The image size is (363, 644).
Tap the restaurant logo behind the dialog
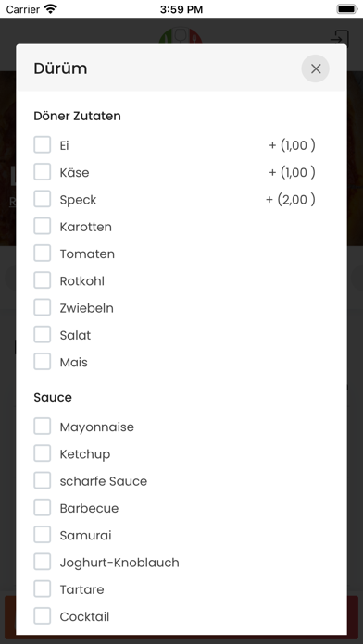pos(181,36)
